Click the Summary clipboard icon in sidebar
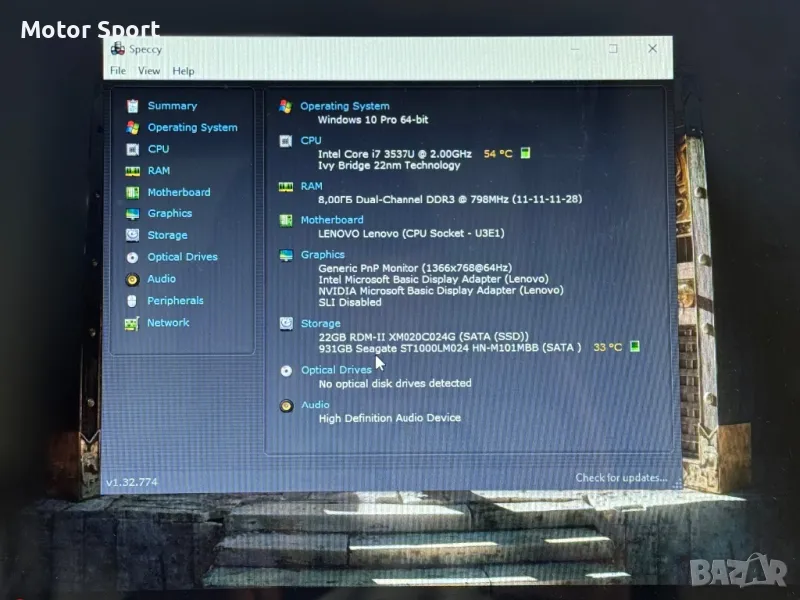800x600 pixels. 132,106
